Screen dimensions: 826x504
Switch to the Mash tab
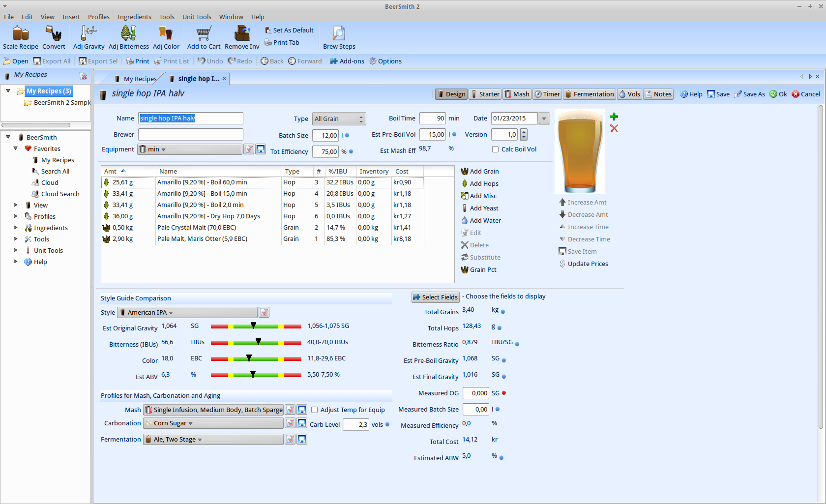pyautogui.click(x=517, y=94)
